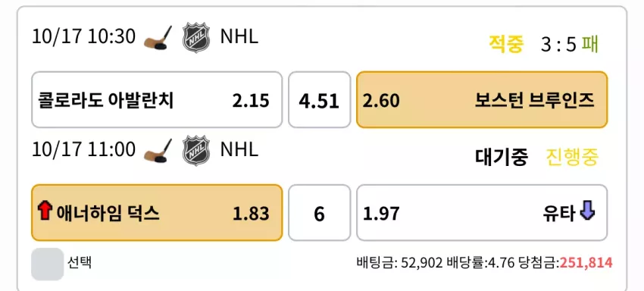This screenshot has height=291, width=644.
Task: Click the NHL league text of 10:30 game
Action: click(x=239, y=37)
